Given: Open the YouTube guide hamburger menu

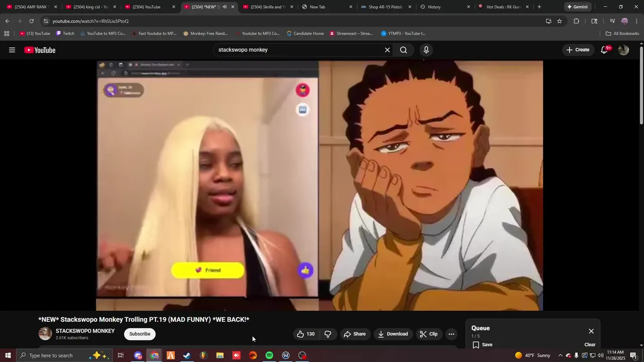Looking at the screenshot, I should click(12, 50).
